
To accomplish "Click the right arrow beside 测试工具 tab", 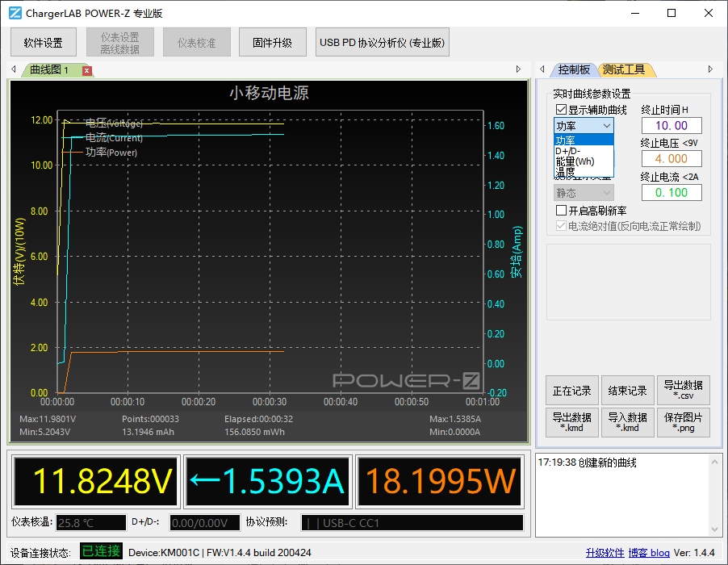I will click(710, 69).
